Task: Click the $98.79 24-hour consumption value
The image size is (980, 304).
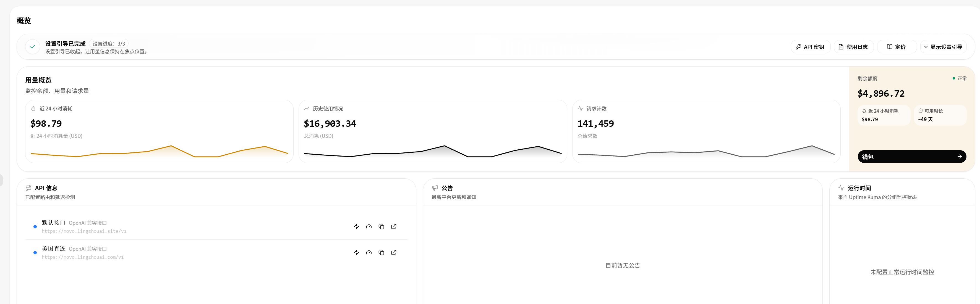Action: click(46, 123)
